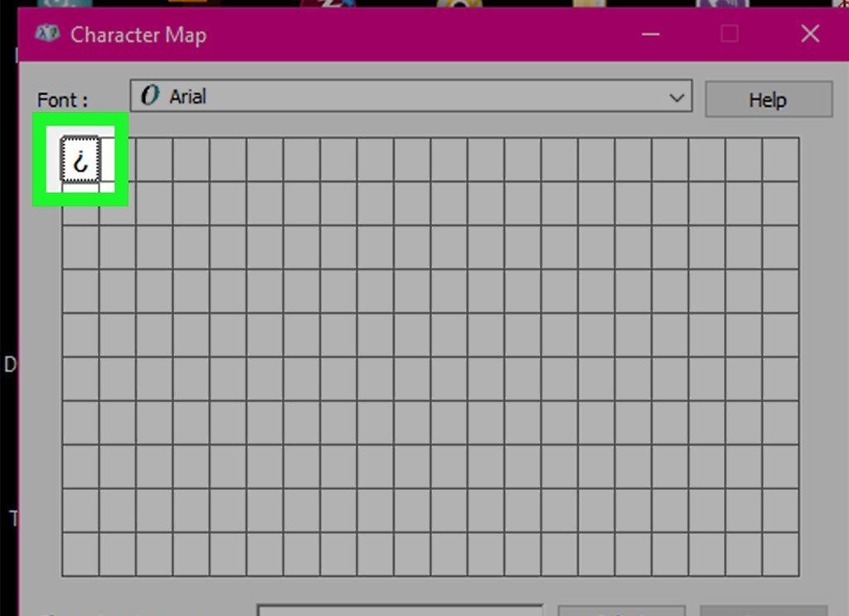Screen dimensions: 849x616
Task: Close the Character Map window
Action: click(x=809, y=34)
